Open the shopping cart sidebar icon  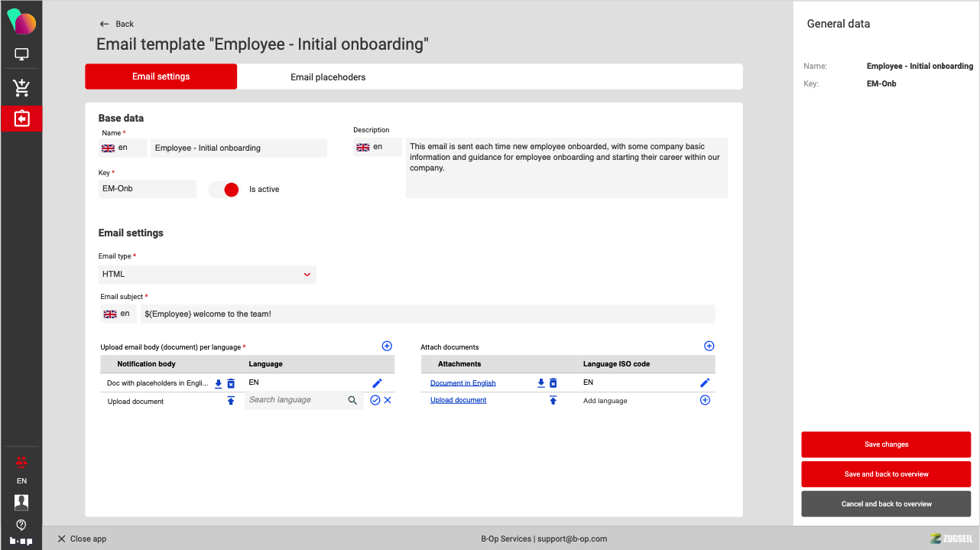[21, 87]
